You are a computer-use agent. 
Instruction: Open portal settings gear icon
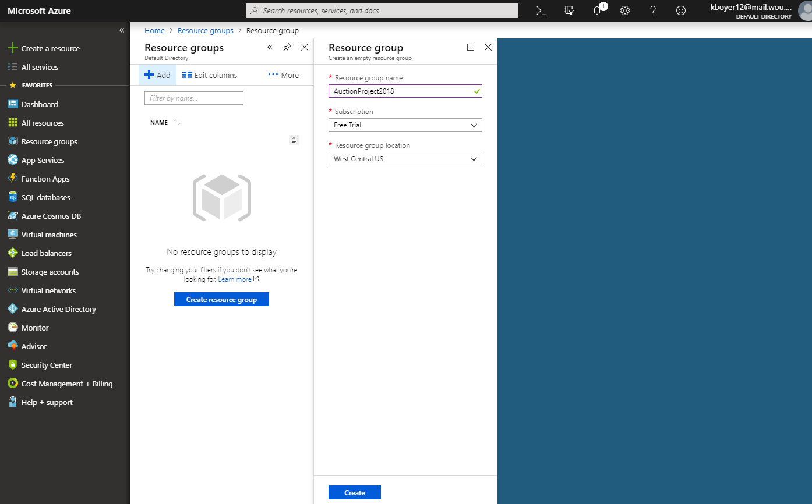[625, 10]
